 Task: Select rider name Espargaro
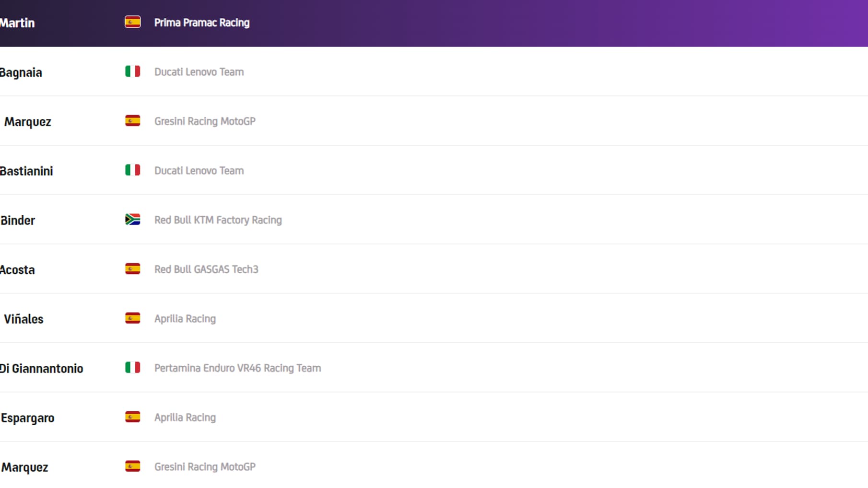pyautogui.click(x=27, y=418)
